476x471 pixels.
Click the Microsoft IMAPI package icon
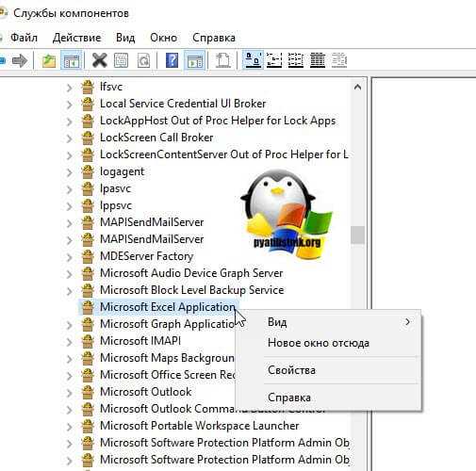tap(88, 341)
